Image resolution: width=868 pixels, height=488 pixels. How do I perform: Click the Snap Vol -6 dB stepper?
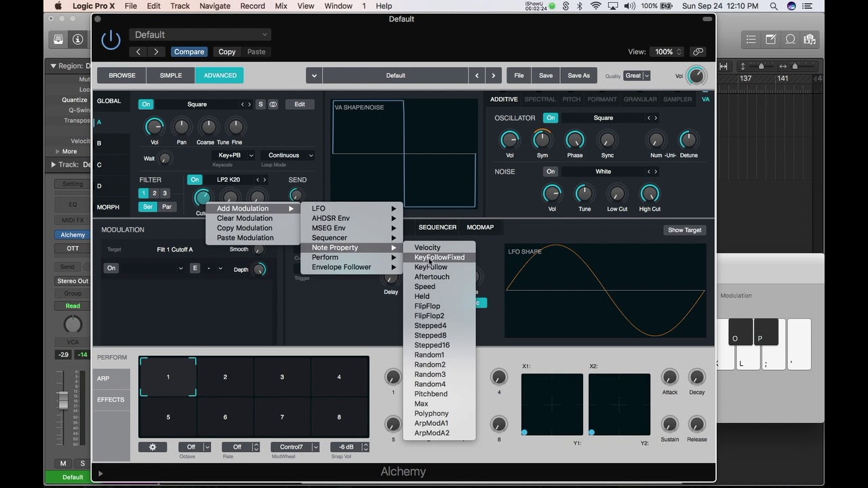tap(366, 447)
